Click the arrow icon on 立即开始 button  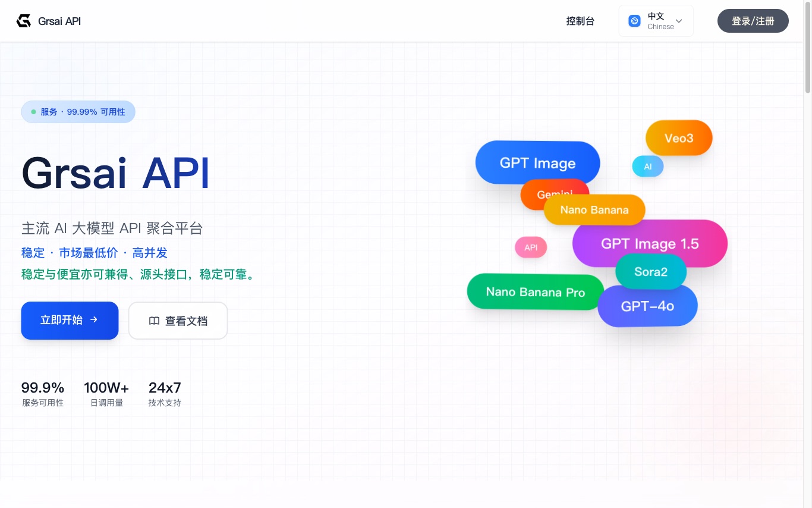tap(94, 320)
